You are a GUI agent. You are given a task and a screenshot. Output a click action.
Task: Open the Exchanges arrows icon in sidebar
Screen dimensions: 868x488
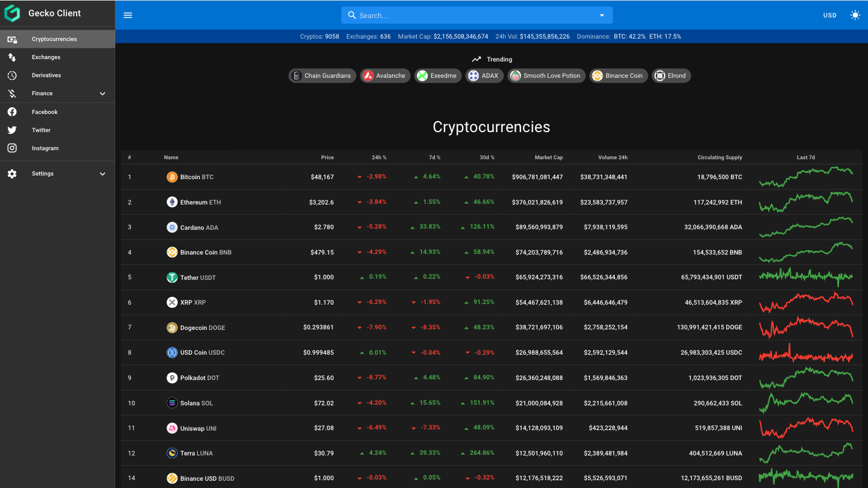pos(12,57)
